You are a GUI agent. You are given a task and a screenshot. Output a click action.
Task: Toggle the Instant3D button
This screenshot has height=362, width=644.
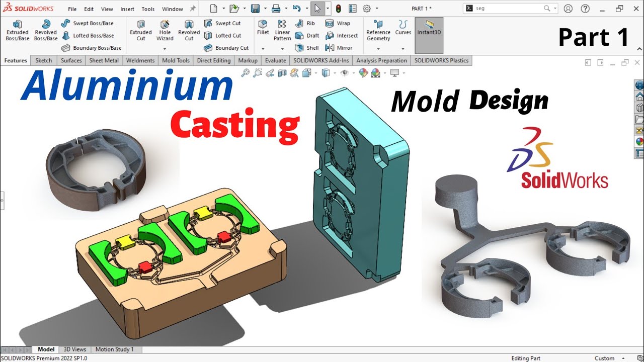pyautogui.click(x=429, y=36)
